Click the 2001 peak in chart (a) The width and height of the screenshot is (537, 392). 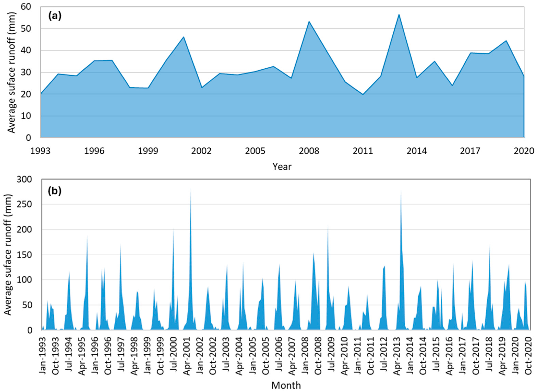(x=184, y=37)
